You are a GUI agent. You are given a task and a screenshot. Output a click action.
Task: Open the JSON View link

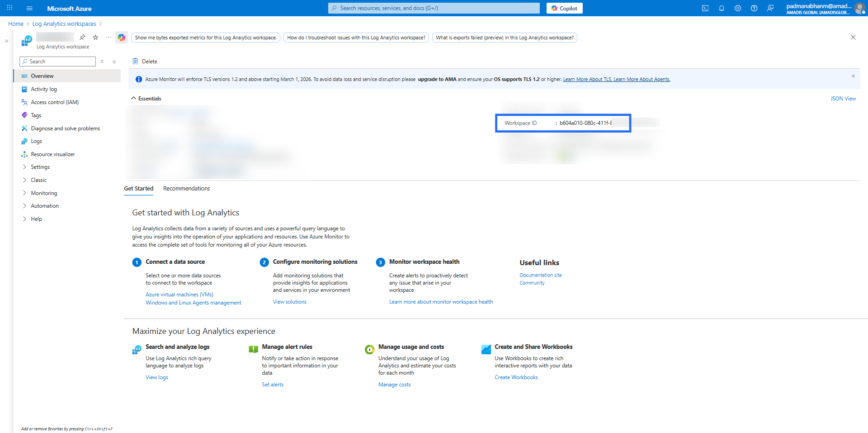point(843,99)
